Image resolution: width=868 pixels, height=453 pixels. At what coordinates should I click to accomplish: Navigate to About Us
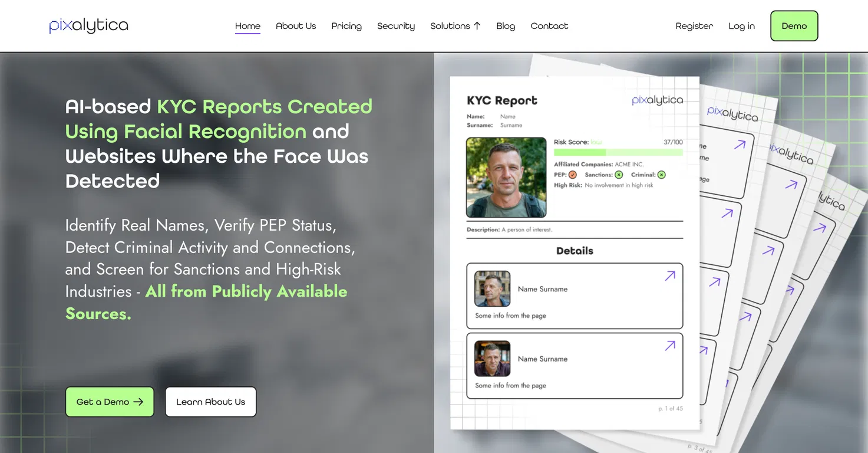pyautogui.click(x=296, y=26)
